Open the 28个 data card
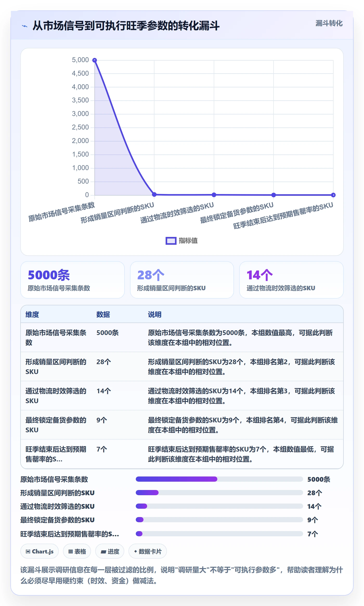 (x=182, y=280)
